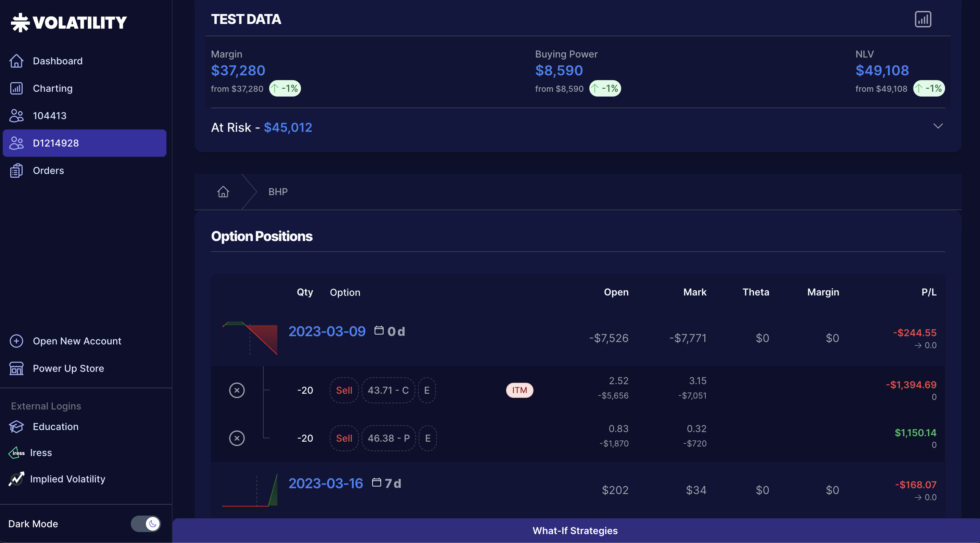
Task: Click the users icon beside D1214928
Action: pos(16,143)
